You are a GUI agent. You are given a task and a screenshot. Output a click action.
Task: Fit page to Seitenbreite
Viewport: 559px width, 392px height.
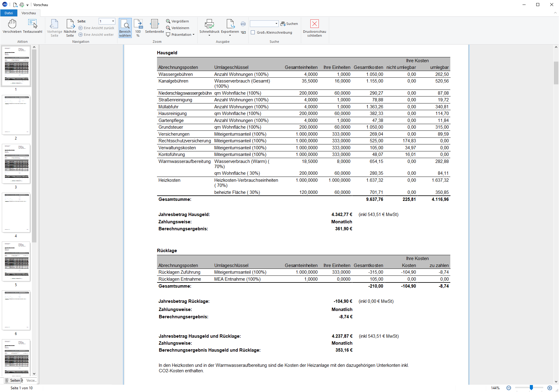click(155, 26)
